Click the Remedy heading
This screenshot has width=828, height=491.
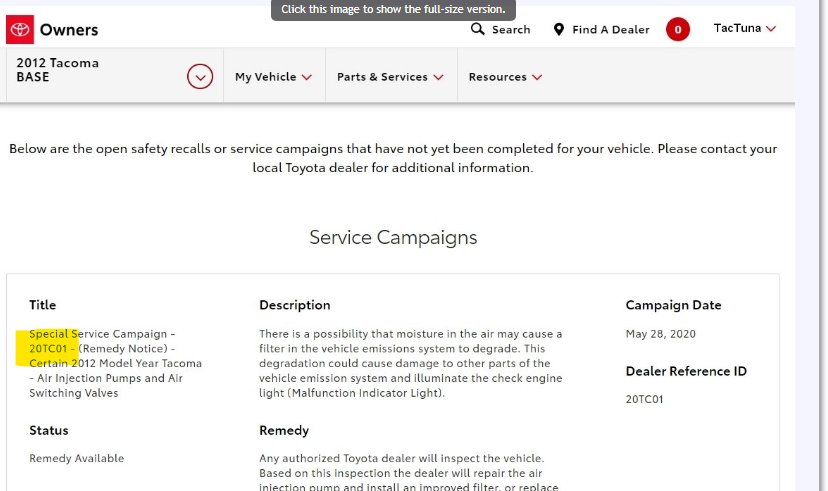coord(284,430)
